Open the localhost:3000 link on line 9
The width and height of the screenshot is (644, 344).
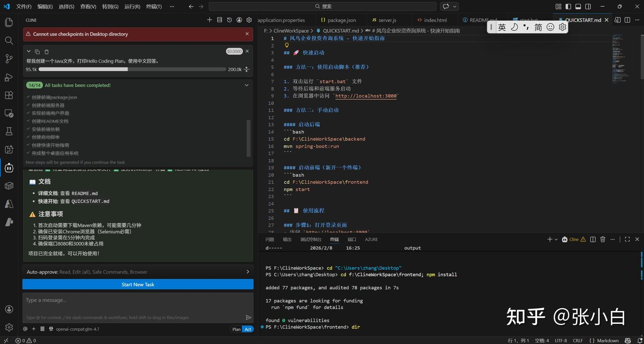coord(366,96)
